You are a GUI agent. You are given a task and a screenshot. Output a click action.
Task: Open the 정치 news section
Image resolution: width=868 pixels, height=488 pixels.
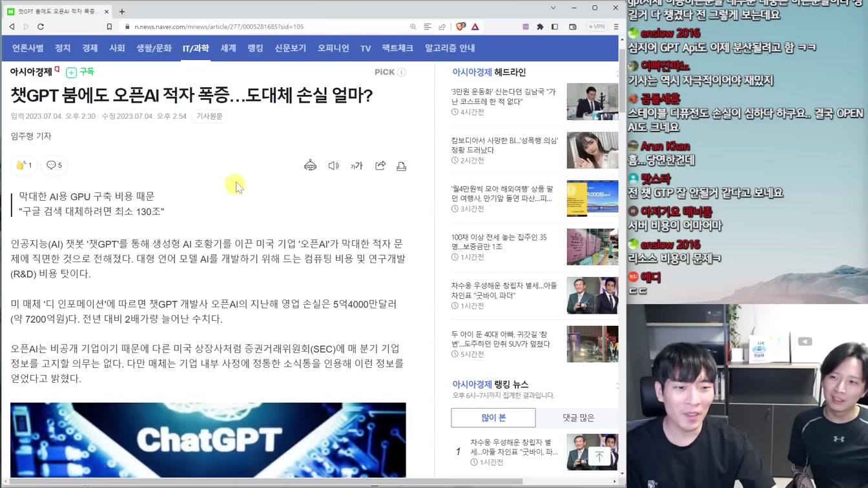pos(63,48)
